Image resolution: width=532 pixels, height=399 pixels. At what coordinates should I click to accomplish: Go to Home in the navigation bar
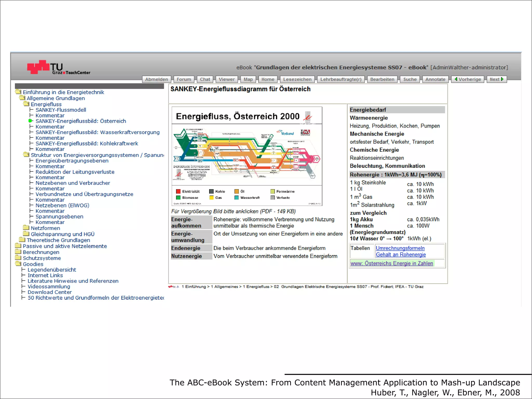(x=268, y=79)
